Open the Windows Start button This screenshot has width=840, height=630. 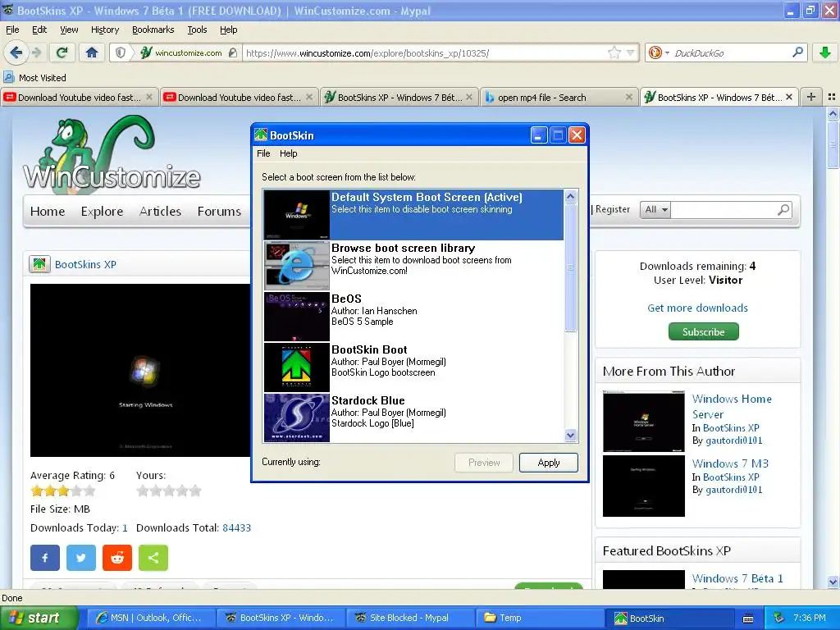click(x=39, y=618)
